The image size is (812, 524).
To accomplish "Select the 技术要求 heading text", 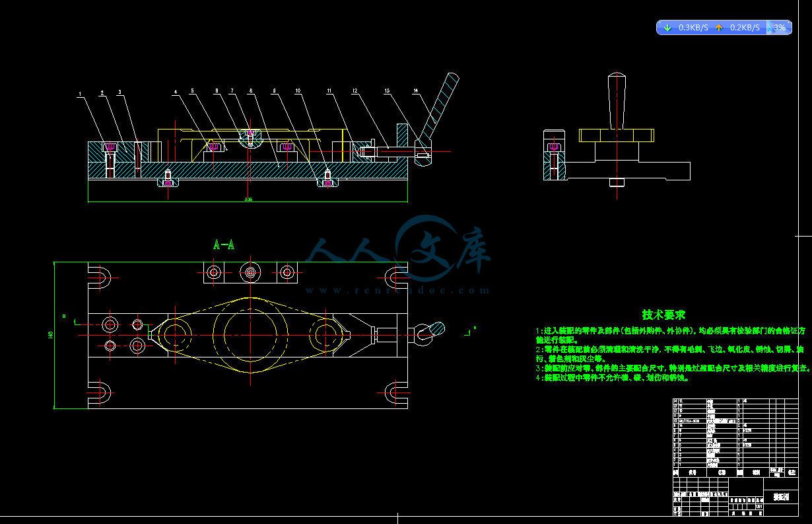I will (663, 315).
